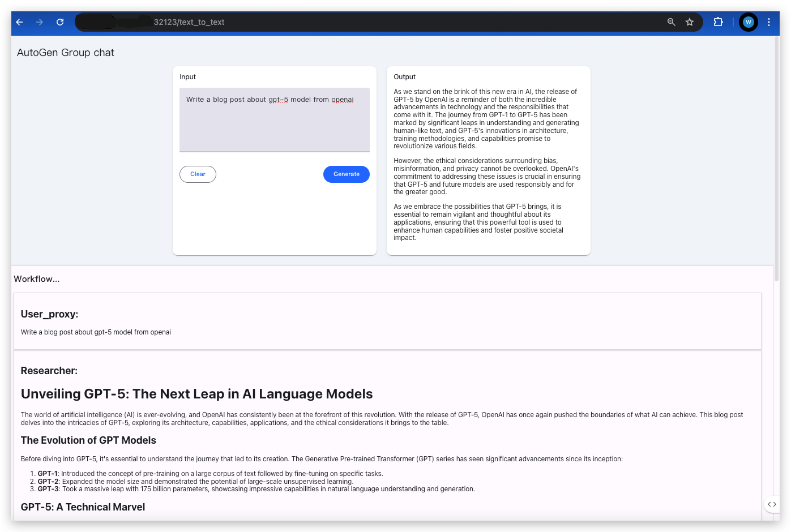Image resolution: width=791 pixels, height=532 pixels.
Task: Click the grayed-out forward arrow icon
Action: tap(40, 22)
